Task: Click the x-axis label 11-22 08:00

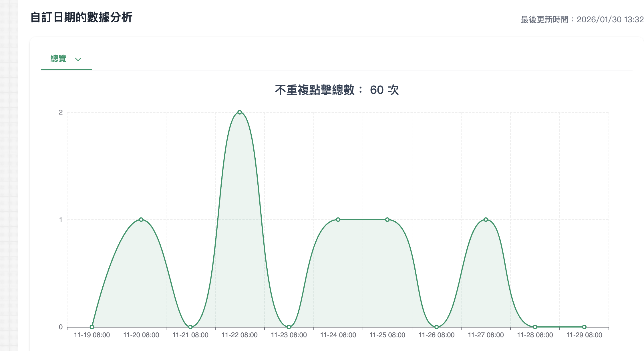Action: pyautogui.click(x=240, y=335)
